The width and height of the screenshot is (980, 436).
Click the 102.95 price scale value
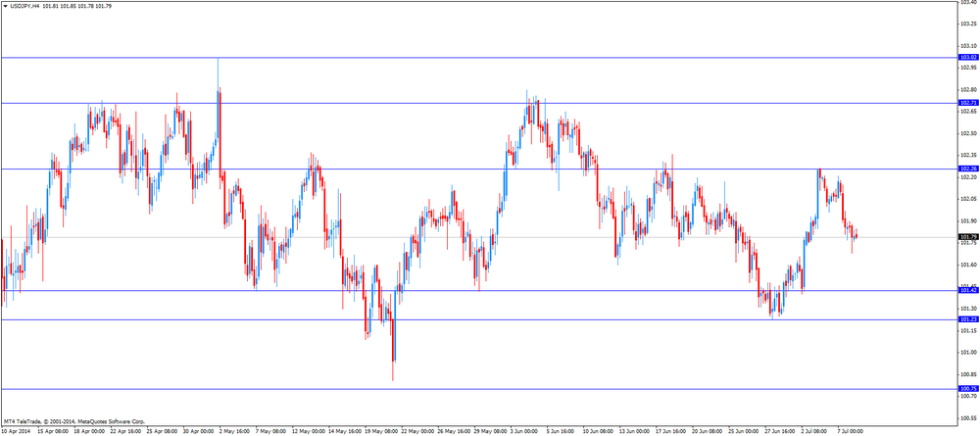coord(968,68)
